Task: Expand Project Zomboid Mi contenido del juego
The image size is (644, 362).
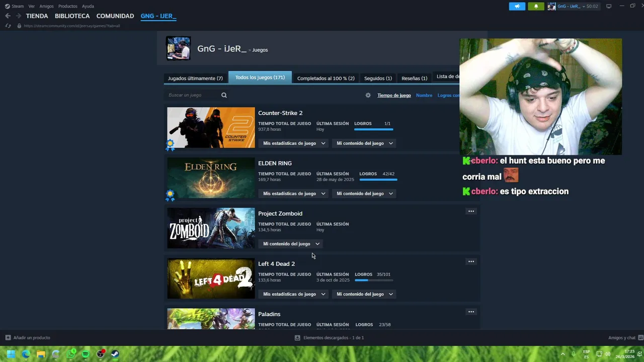Action: [x=291, y=244]
